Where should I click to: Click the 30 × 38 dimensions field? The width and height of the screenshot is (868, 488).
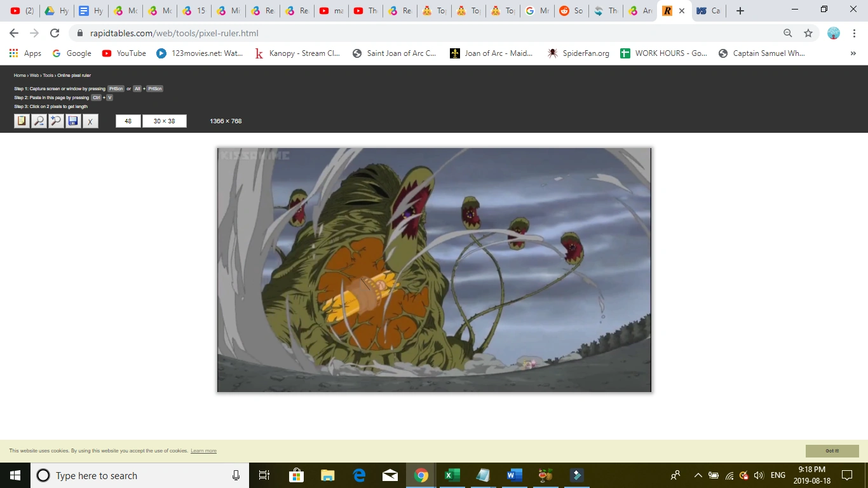(165, 121)
